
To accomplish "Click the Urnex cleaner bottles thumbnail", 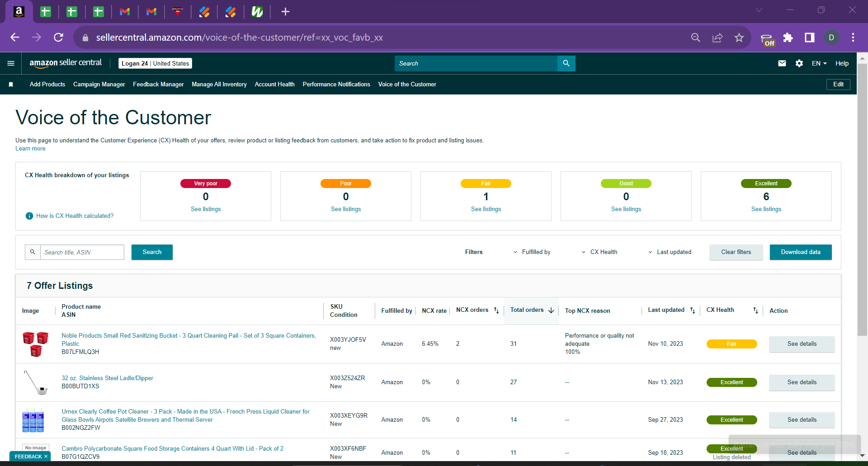I will pyautogui.click(x=33, y=420).
